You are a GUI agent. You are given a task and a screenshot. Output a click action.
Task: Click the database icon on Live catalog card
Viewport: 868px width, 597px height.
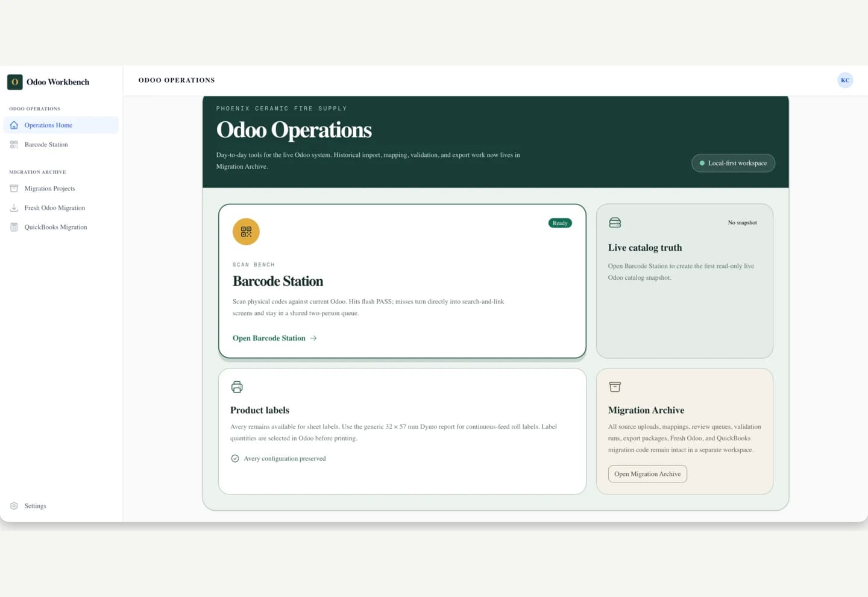click(x=615, y=223)
